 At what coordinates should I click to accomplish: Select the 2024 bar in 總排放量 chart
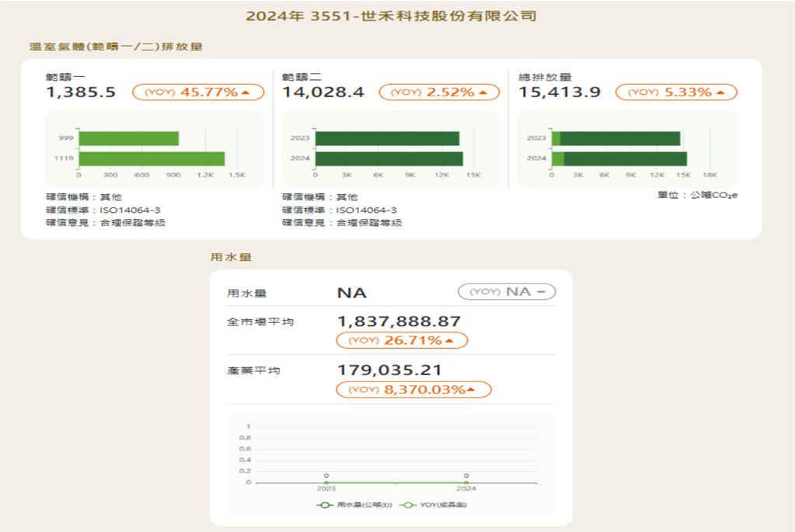click(x=619, y=158)
